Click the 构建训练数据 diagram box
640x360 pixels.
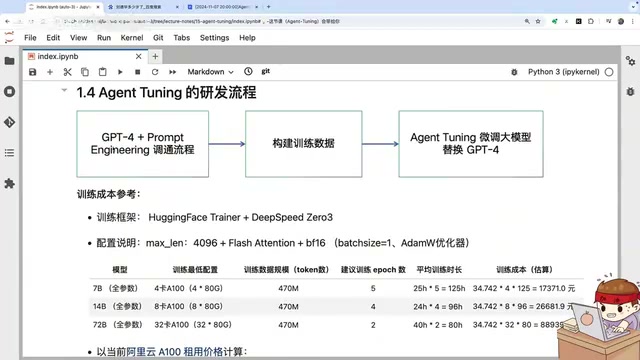tap(303, 144)
